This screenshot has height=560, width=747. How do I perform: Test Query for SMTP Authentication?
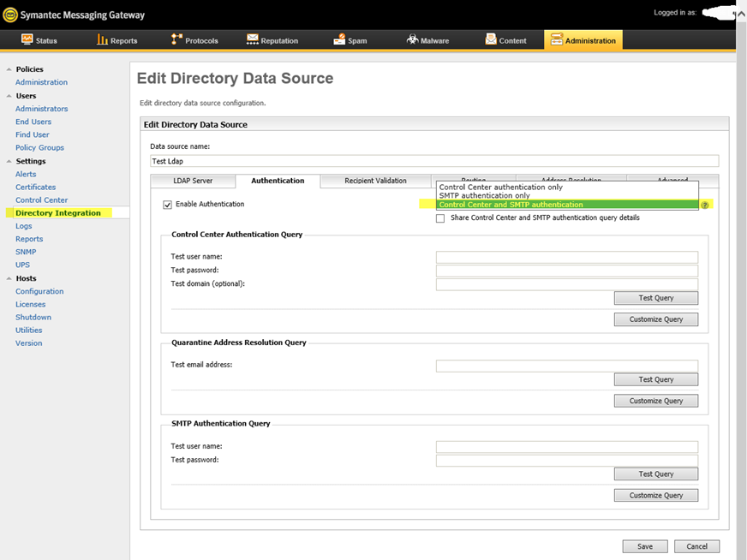[656, 474]
